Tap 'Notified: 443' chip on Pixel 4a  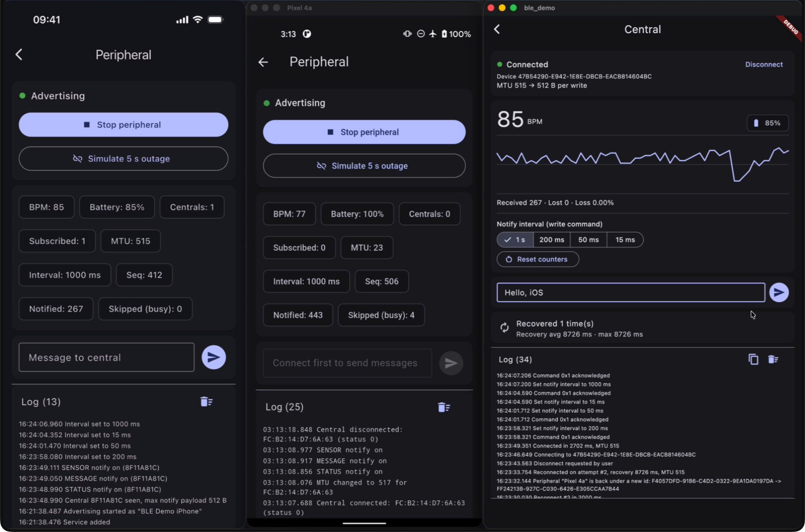pyautogui.click(x=298, y=315)
